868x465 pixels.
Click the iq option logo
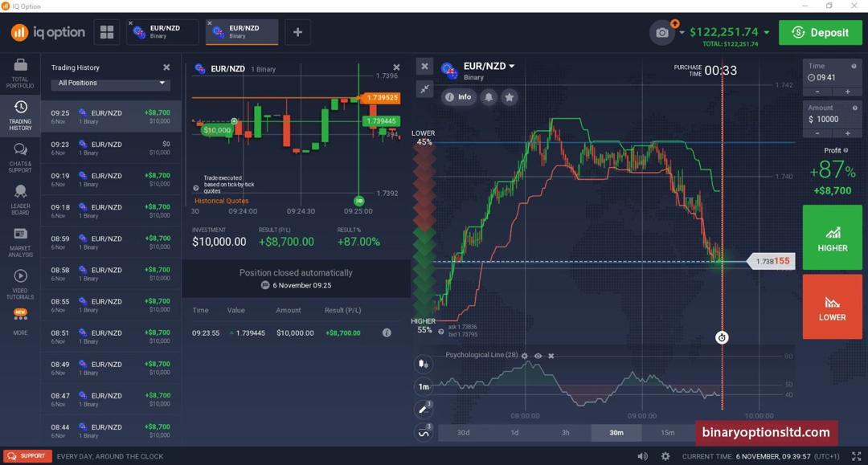[47, 32]
